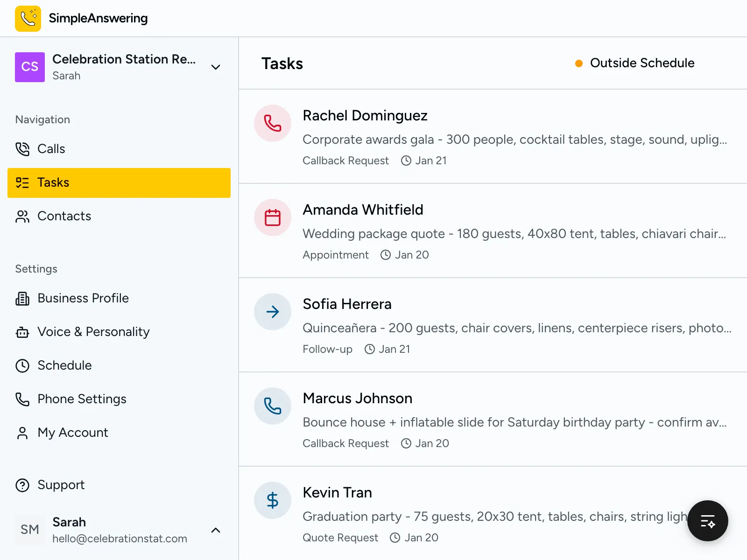The width and height of the screenshot is (747, 560).
Task: Collapse Sarah's account section at bottom
Action: [216, 530]
